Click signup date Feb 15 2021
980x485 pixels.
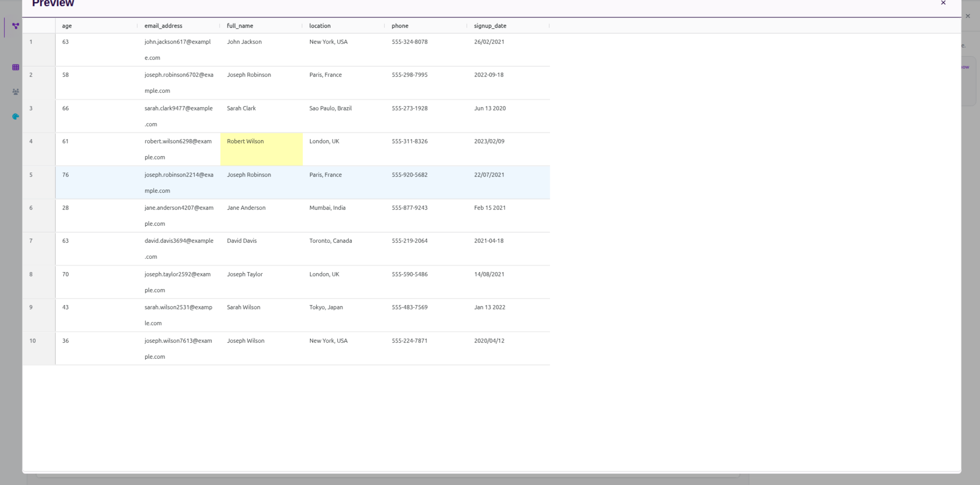509,216
